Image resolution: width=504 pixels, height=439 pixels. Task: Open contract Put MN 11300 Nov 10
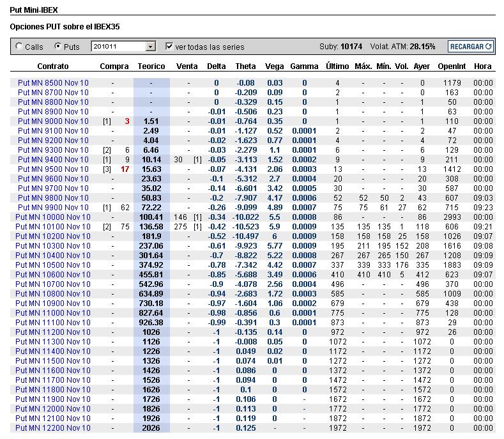click(x=53, y=342)
